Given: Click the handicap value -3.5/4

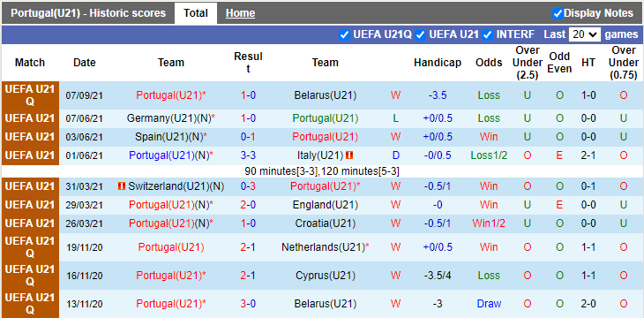Looking at the screenshot, I should click(x=438, y=276).
